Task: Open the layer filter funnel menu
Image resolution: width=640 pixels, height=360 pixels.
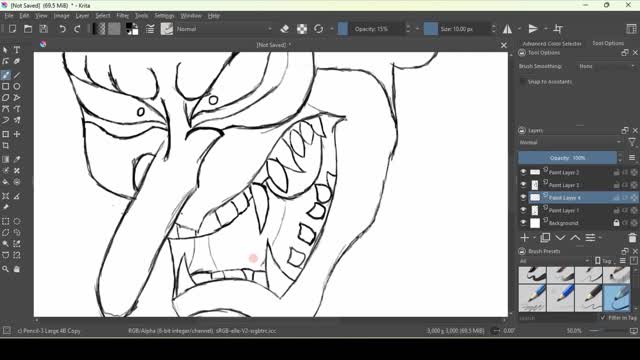Action: pyautogui.click(x=632, y=142)
